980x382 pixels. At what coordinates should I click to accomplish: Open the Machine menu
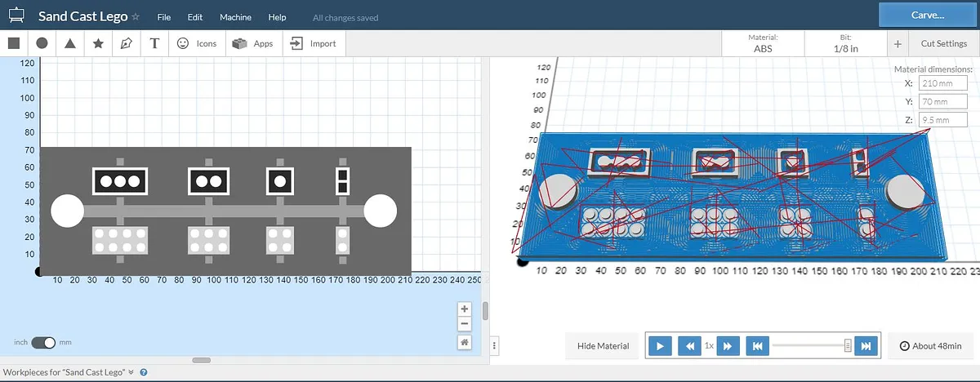pos(235,17)
